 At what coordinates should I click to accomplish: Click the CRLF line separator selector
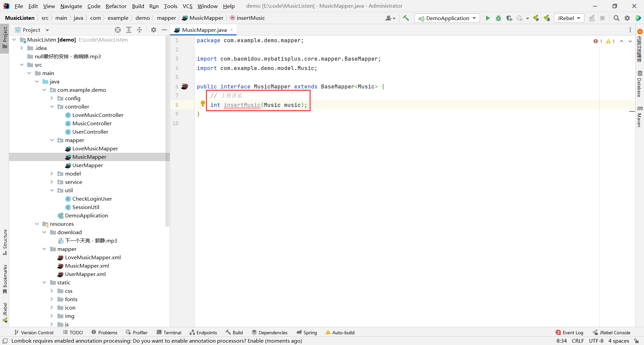578,341
